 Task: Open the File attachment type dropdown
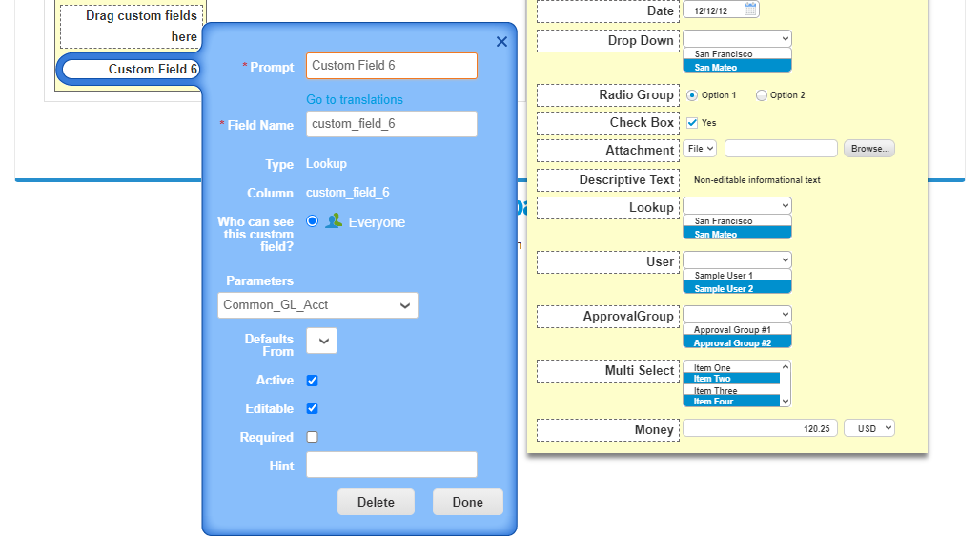click(x=700, y=149)
